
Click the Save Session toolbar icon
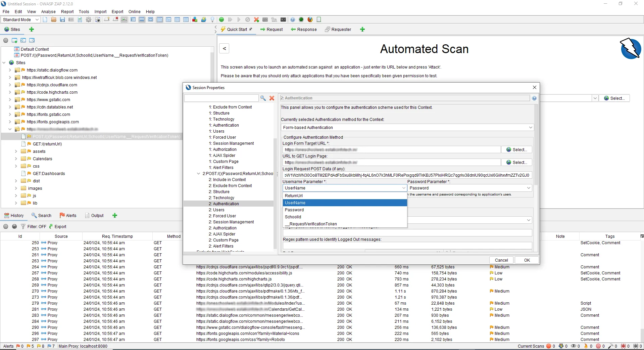[x=62, y=19]
